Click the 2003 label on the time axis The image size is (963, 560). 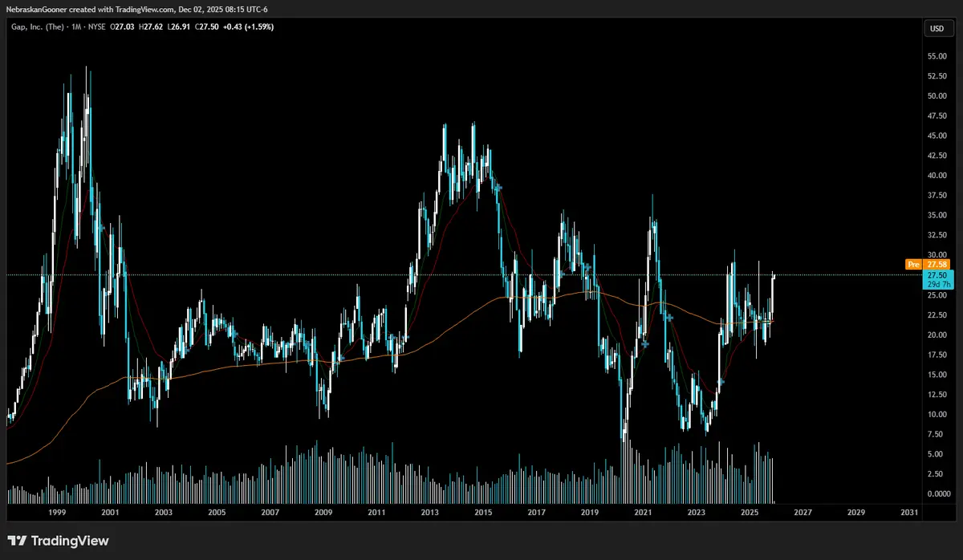tap(163, 512)
